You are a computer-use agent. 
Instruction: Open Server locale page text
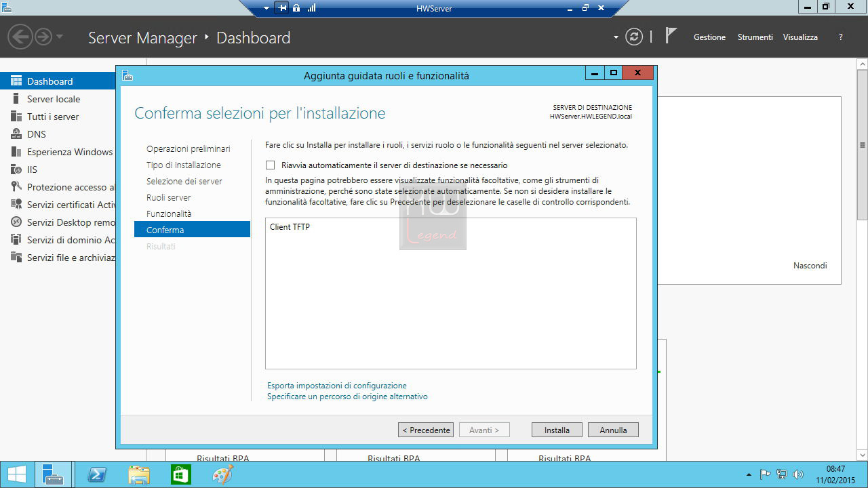(54, 99)
